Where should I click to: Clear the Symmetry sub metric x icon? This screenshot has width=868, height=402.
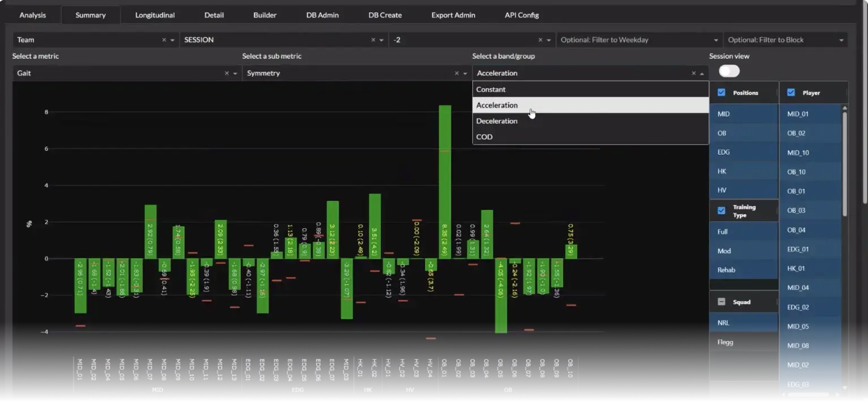coord(456,73)
